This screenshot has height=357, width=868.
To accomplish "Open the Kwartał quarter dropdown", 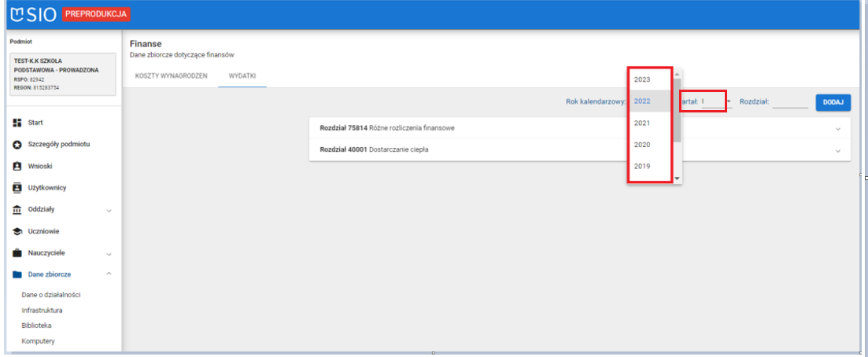I will [729, 101].
